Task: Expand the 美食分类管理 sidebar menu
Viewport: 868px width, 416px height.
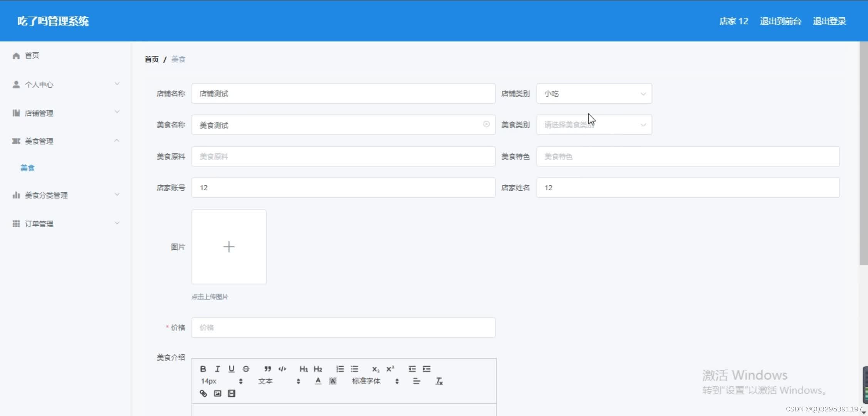Action: tap(66, 195)
